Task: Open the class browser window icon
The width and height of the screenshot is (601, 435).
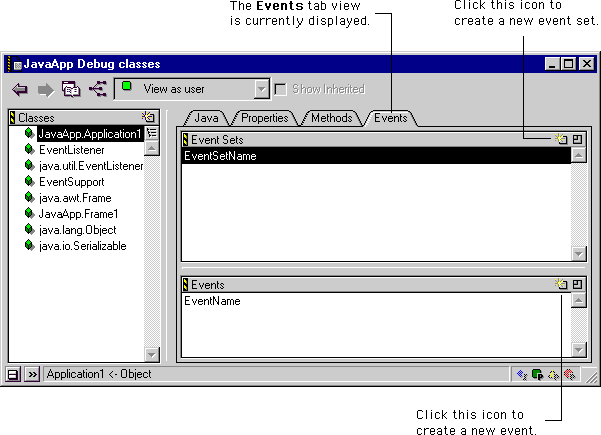Action: (x=71, y=89)
